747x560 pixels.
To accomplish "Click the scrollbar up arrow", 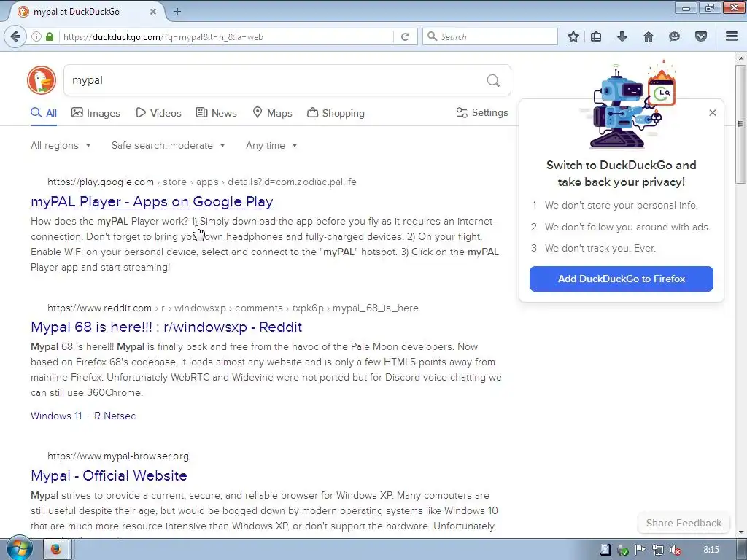I will 741,58.
